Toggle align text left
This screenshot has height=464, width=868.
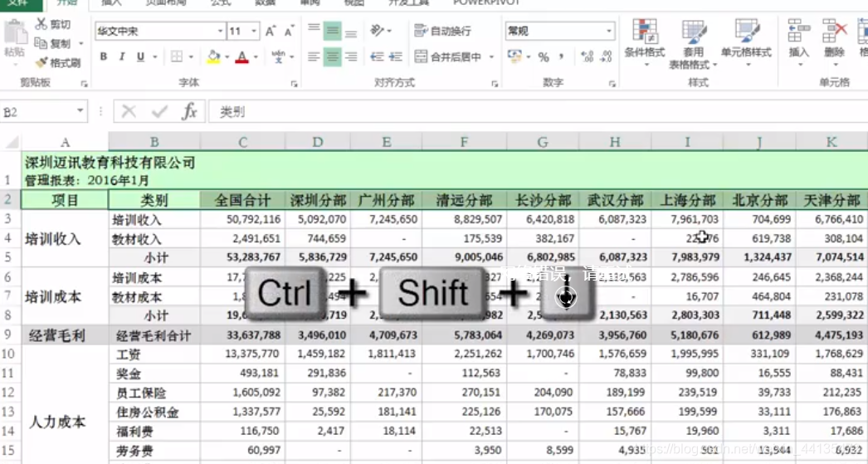(x=314, y=56)
